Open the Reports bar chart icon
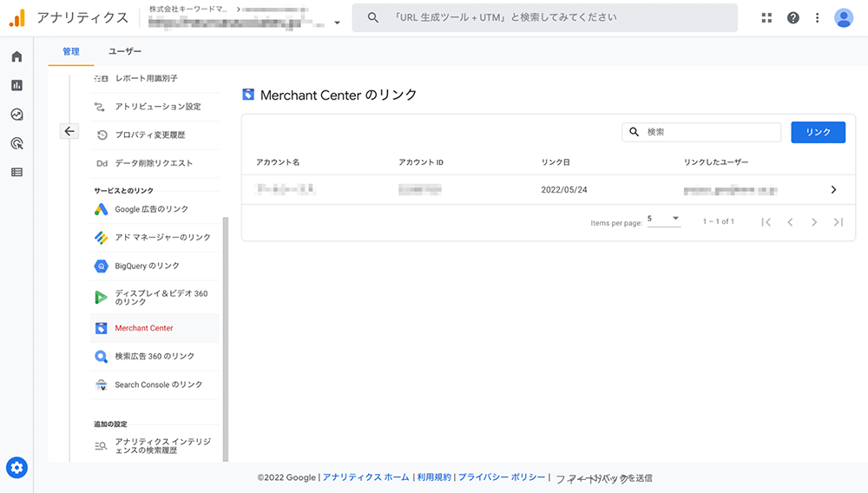 pos(16,85)
